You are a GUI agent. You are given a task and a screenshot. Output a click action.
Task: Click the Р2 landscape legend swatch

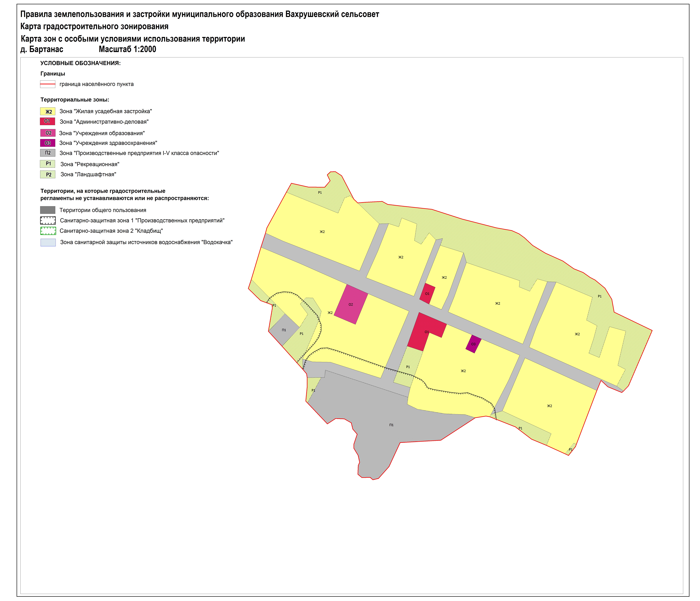coord(48,174)
